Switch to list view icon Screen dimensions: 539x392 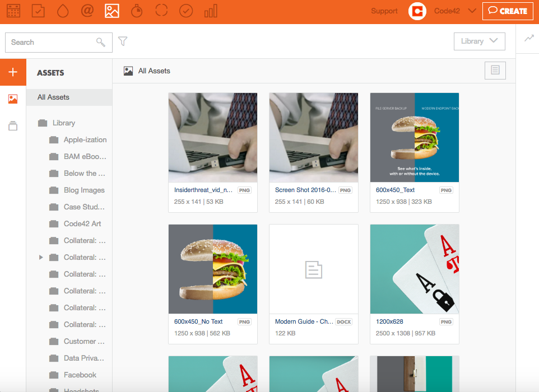495,71
